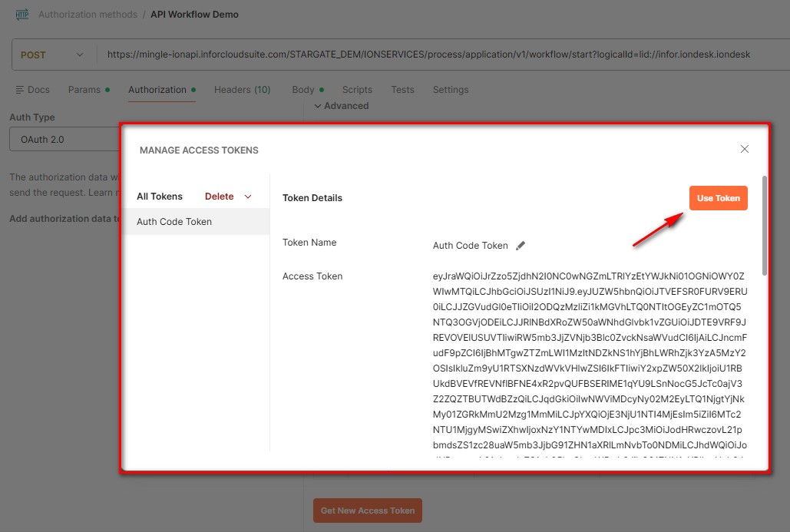This screenshot has width=790, height=532.
Task: Open the request Settings tab
Action: [450, 90]
